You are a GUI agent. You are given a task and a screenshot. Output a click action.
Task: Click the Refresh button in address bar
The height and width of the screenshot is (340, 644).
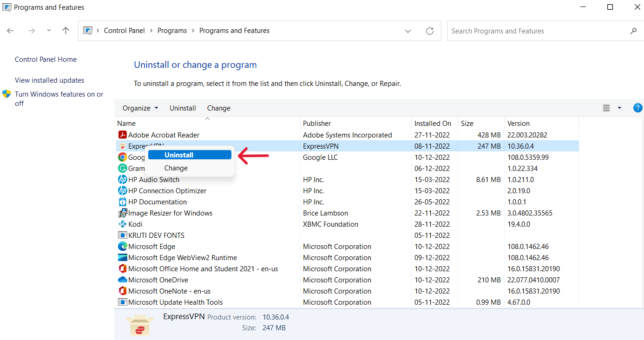430,31
